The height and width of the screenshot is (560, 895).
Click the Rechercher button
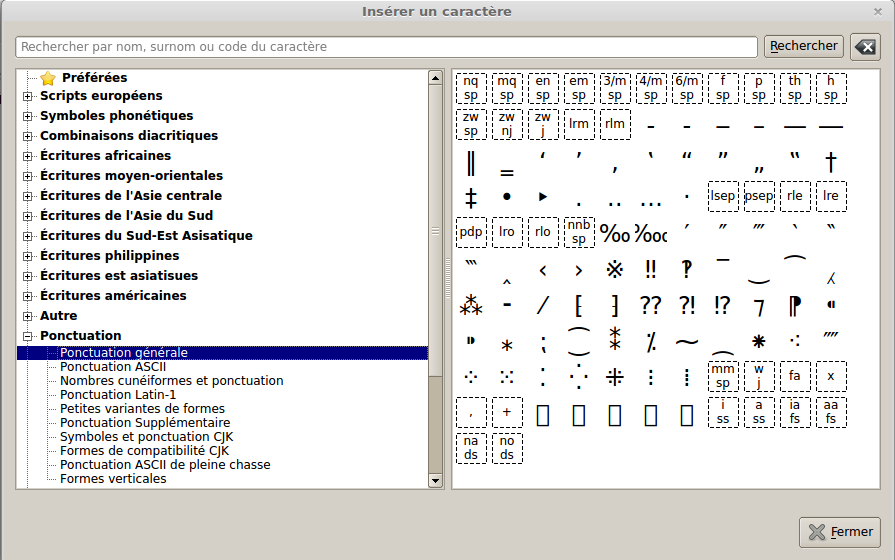point(803,46)
